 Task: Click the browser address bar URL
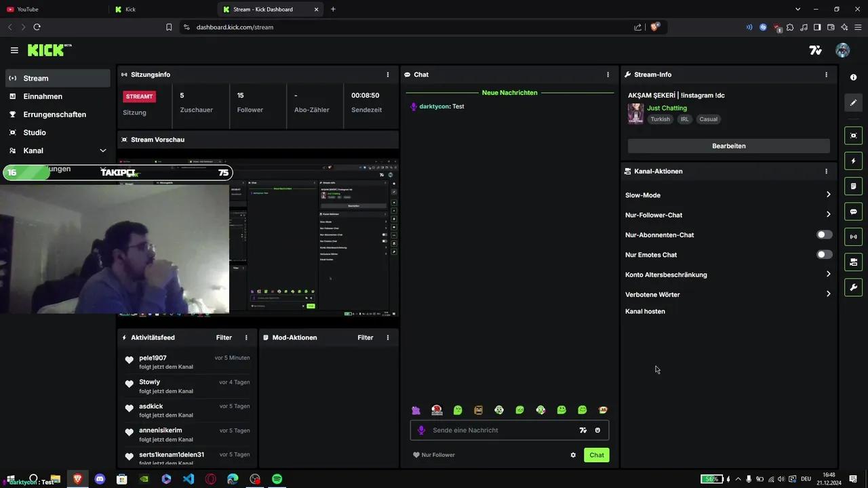[x=235, y=27]
